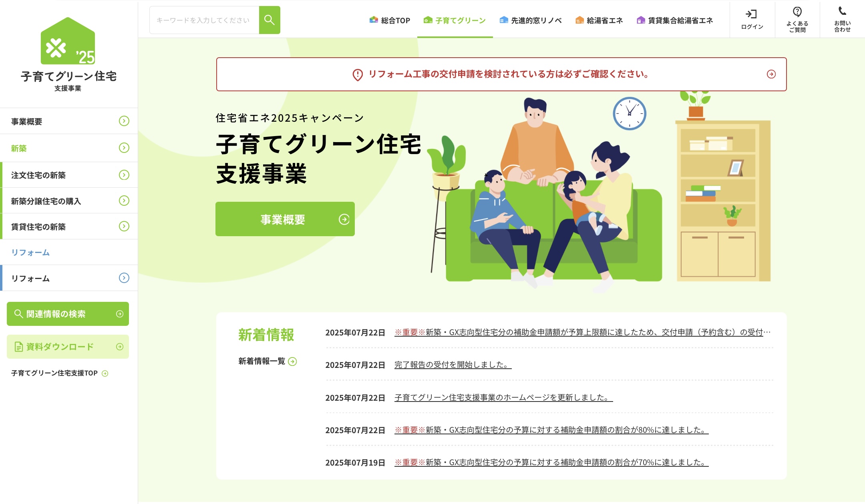Screen dimensions: 865x504
Task: Click the arrow circle beside 新着情報一覧
Action: tap(293, 361)
